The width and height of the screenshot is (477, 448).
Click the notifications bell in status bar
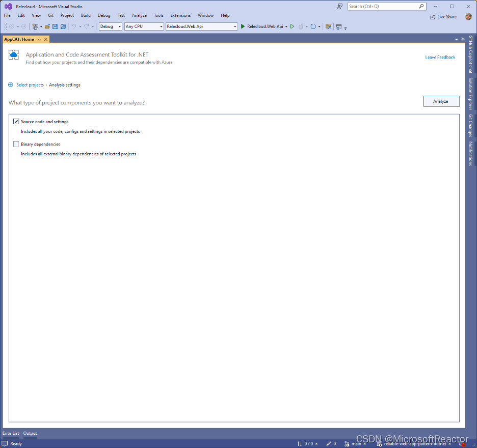462,444
